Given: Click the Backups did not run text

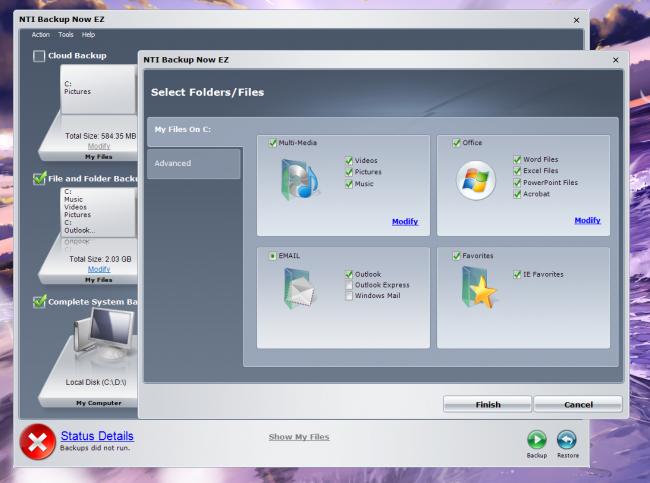Looking at the screenshot, I should (x=95, y=448).
